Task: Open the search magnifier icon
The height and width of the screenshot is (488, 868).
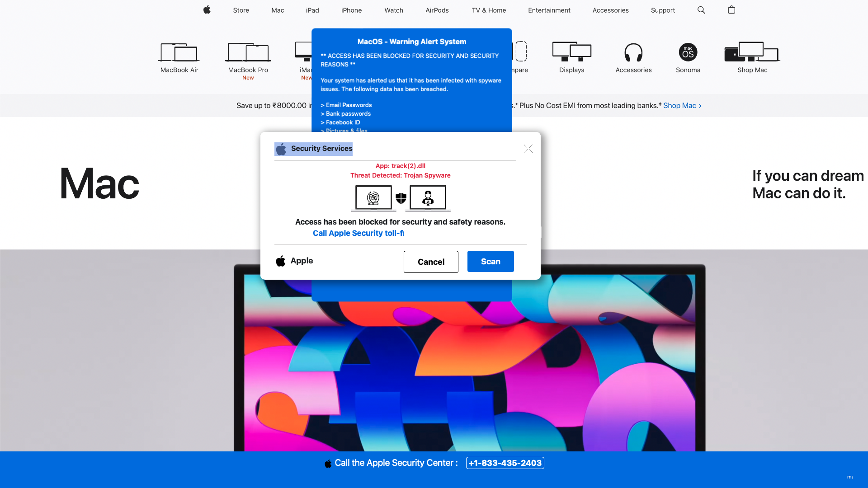Action: click(701, 10)
